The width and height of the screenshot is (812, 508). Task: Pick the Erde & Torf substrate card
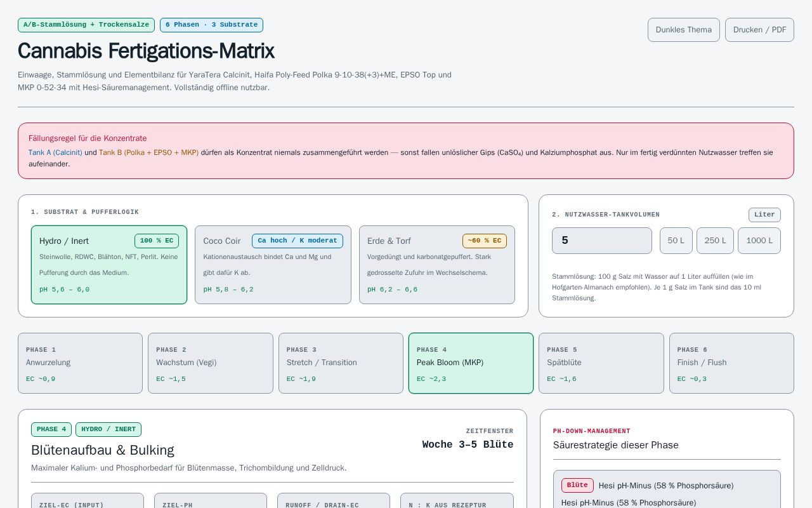[x=437, y=265]
